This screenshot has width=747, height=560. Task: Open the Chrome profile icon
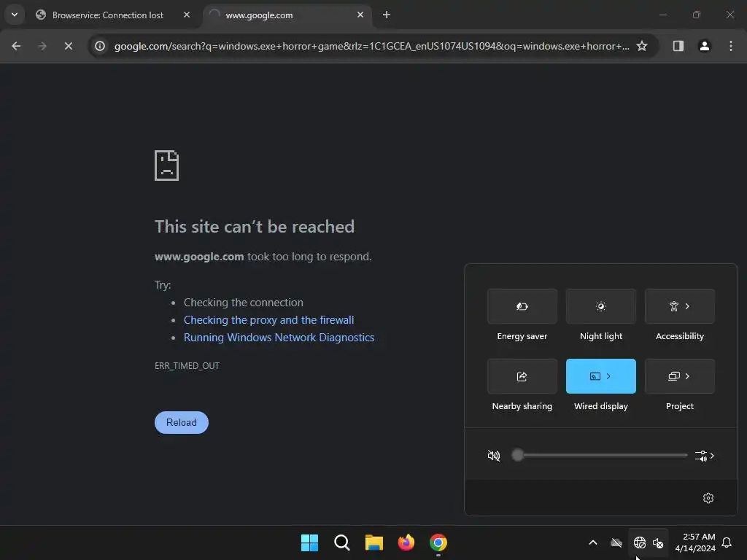(x=705, y=46)
